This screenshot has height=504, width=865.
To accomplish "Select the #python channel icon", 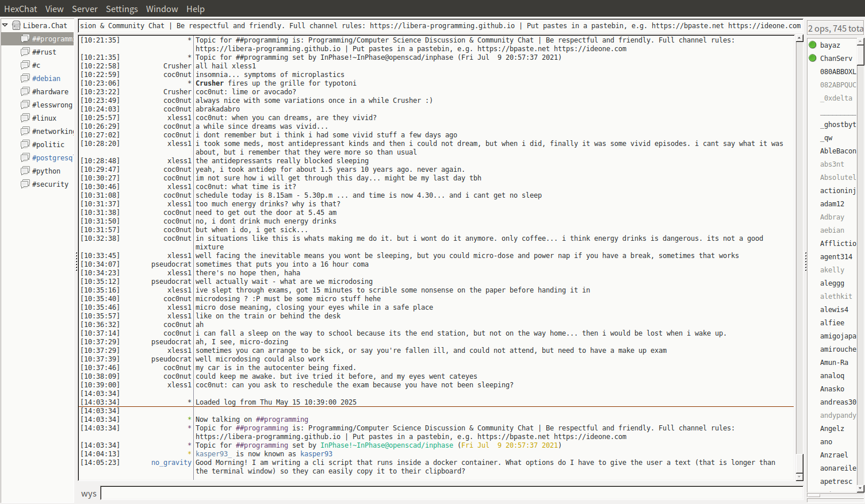I will pyautogui.click(x=25, y=171).
